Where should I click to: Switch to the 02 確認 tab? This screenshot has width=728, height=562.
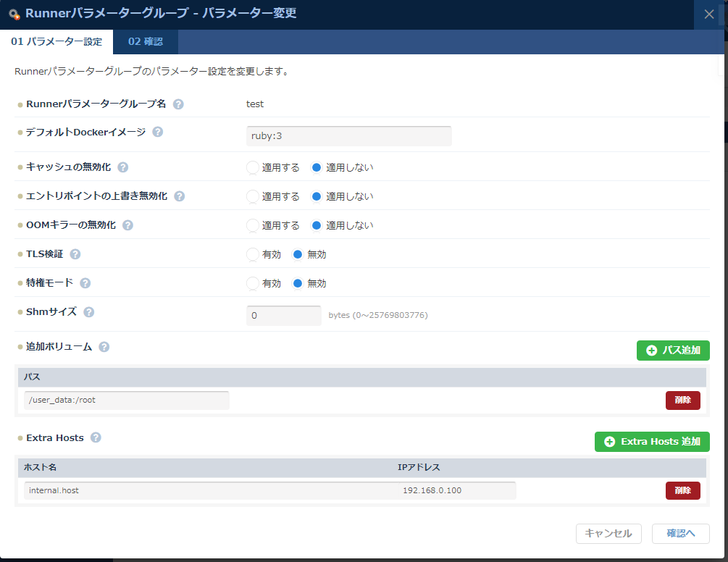coord(146,42)
